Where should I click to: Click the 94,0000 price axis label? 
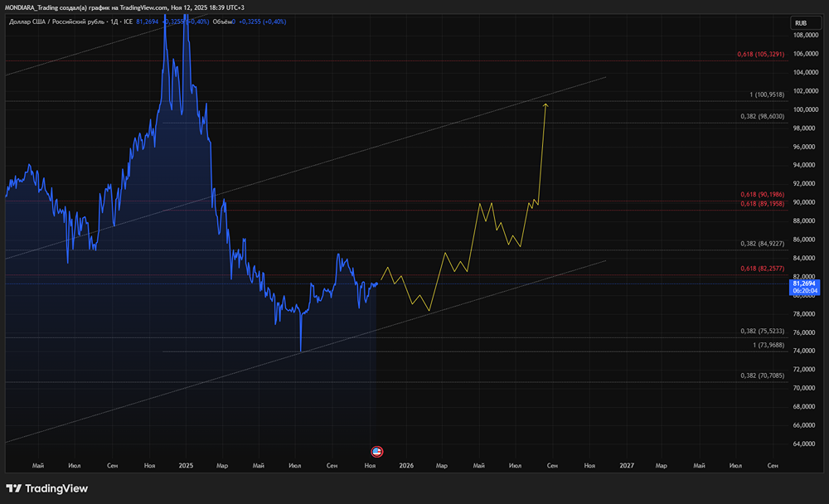click(806, 165)
